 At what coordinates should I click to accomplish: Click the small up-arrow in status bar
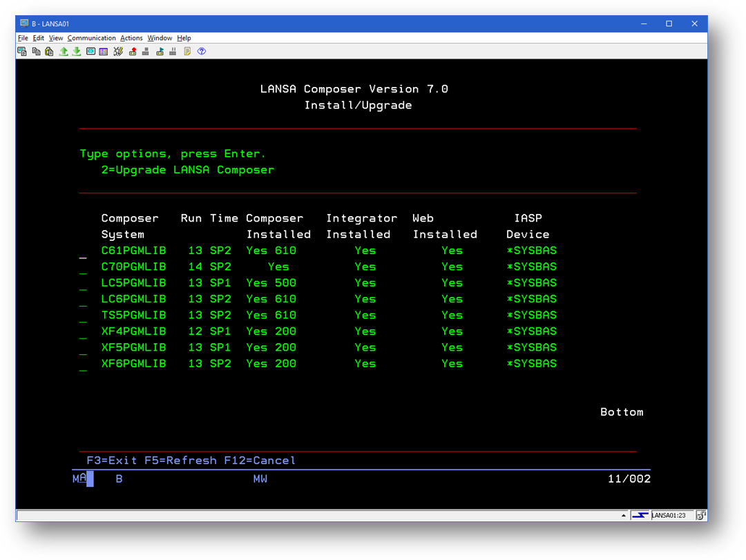point(623,515)
